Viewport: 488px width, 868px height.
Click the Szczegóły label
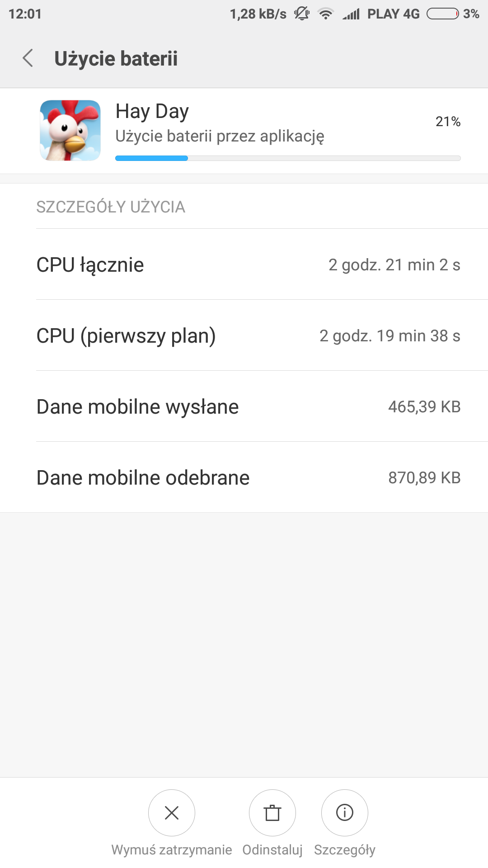coord(345,850)
